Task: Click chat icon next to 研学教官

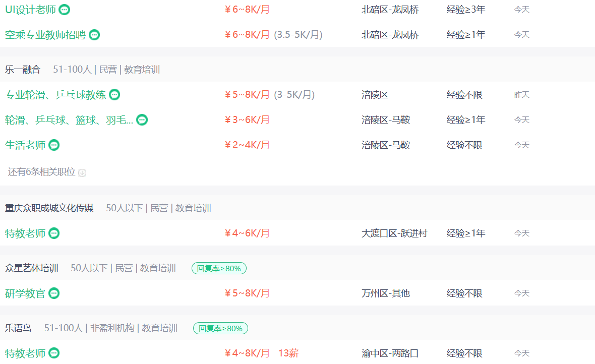Action: (x=54, y=293)
